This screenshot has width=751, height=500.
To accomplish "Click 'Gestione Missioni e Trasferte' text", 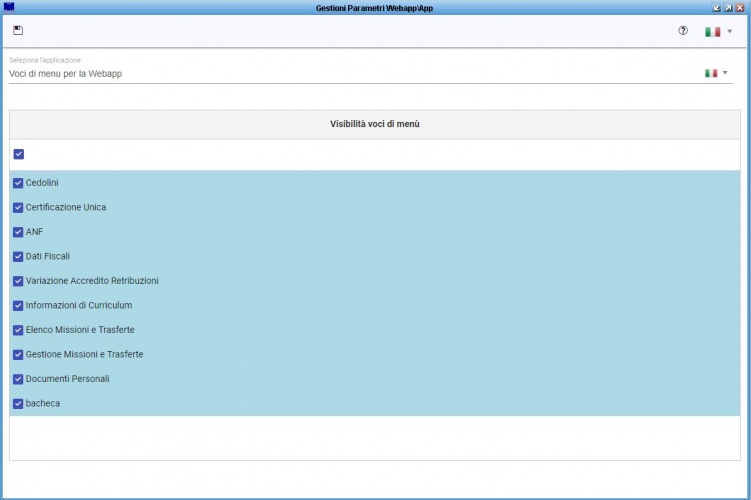I will click(x=84, y=354).
